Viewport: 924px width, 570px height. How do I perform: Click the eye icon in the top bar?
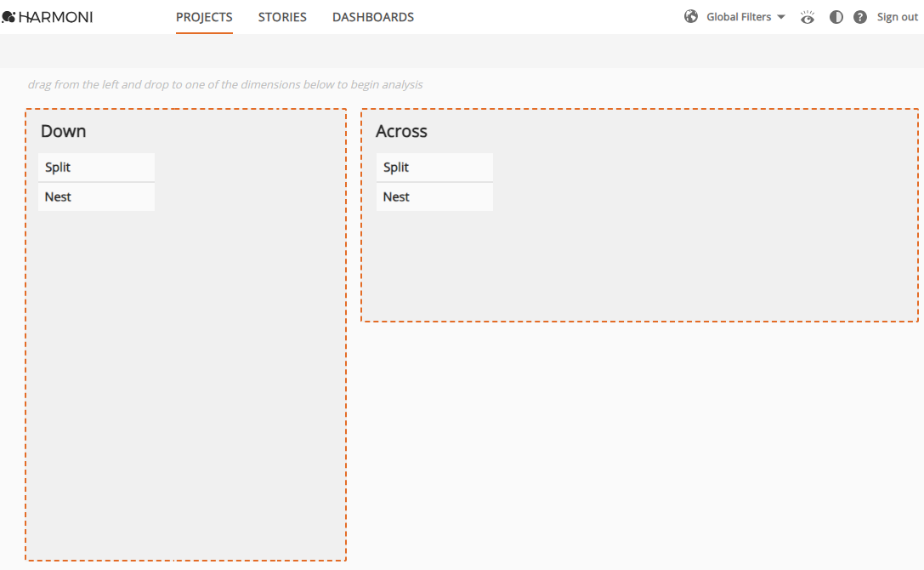808,16
